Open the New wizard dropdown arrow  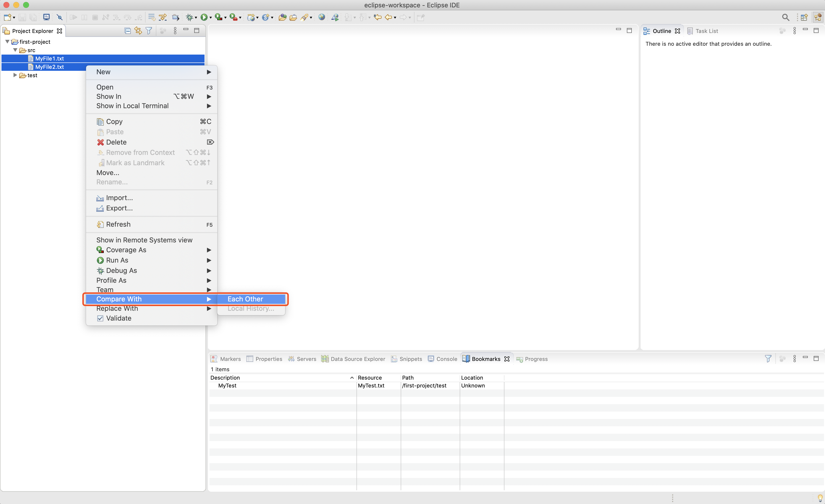(14, 18)
